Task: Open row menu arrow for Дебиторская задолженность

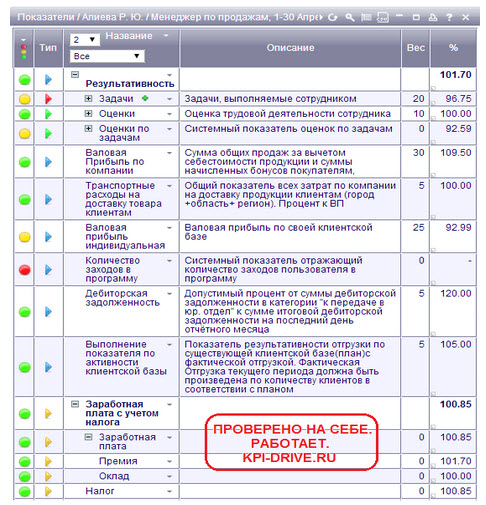Action: coord(169,294)
